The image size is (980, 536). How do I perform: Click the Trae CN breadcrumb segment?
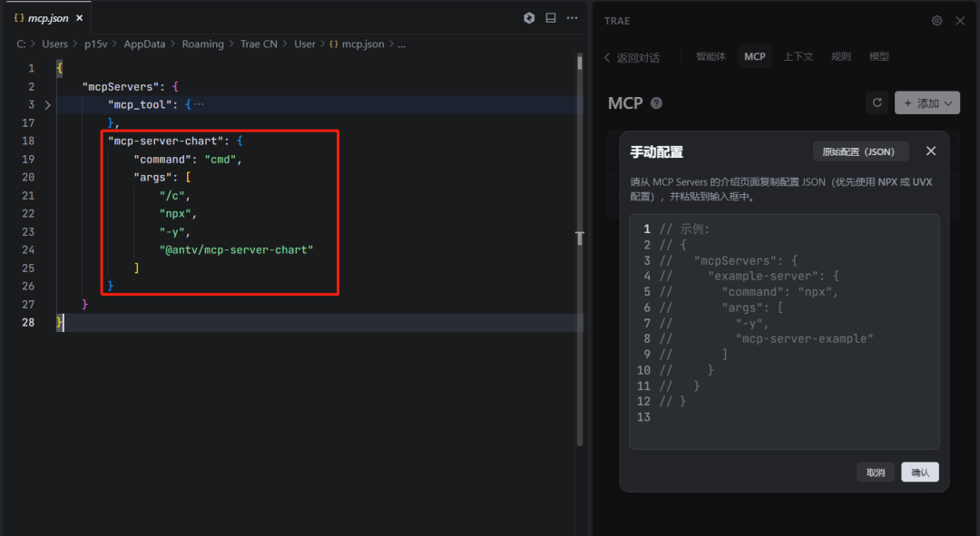point(259,44)
